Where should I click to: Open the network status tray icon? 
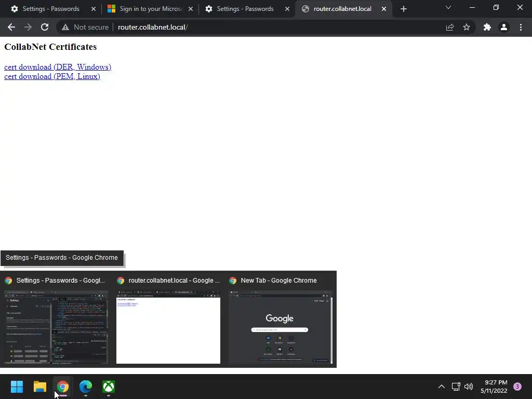[x=456, y=387]
